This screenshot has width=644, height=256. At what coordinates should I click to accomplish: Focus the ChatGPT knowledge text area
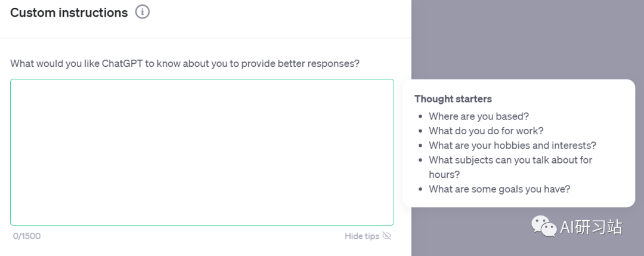tap(202, 152)
